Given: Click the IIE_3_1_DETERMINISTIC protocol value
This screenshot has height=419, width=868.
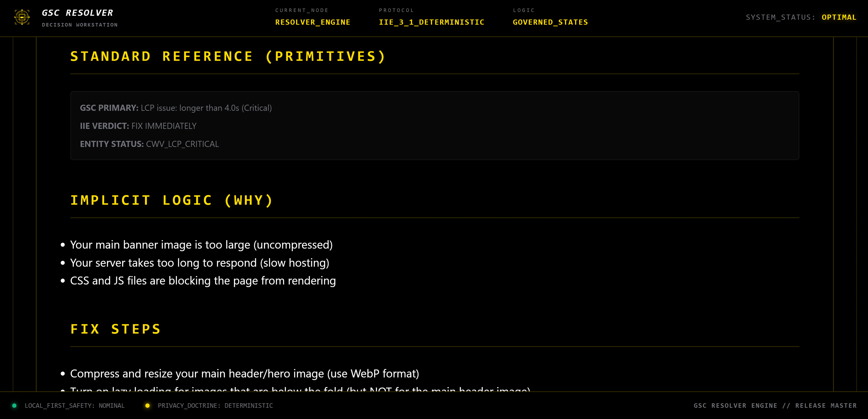Looking at the screenshot, I should (x=432, y=22).
